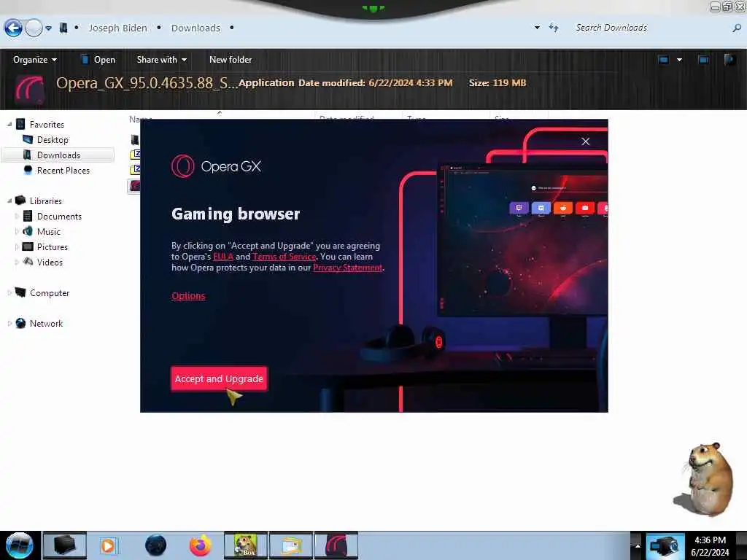
Task: Click the help icon in toolbar
Action: 729,60
